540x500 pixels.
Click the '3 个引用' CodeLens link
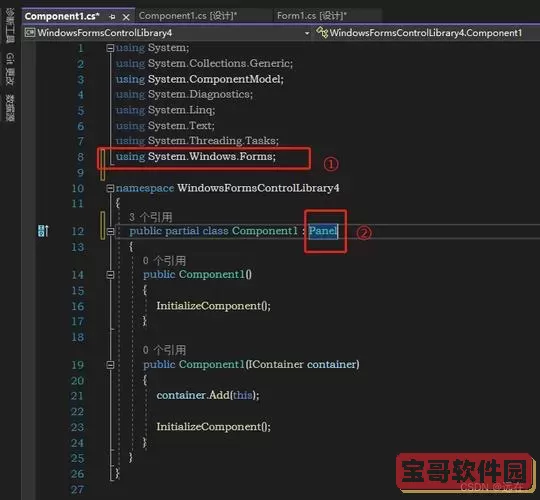150,217
